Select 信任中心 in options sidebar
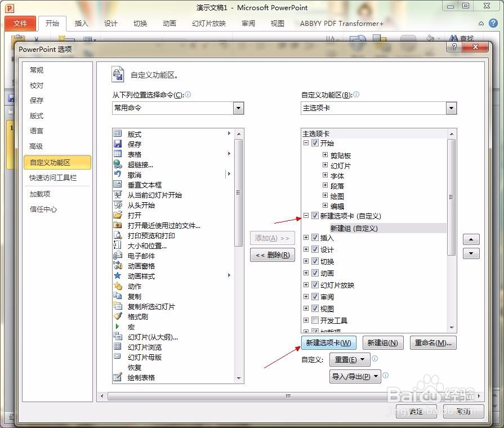Screen dimensions: 504x428 (43, 209)
